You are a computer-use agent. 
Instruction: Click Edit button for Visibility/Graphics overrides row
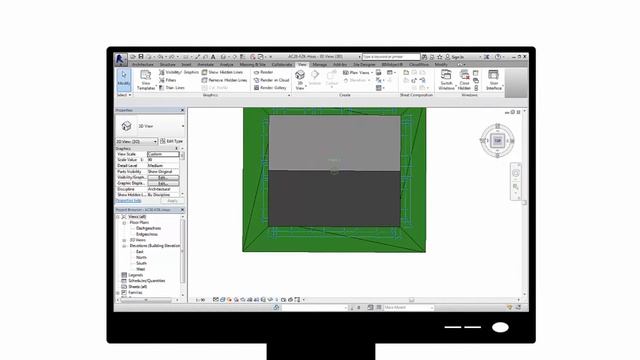click(163, 178)
